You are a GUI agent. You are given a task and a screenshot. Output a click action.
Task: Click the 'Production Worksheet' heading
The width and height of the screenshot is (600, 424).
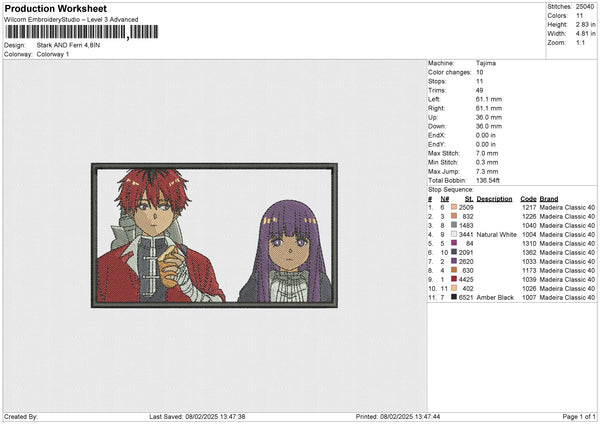click(55, 8)
